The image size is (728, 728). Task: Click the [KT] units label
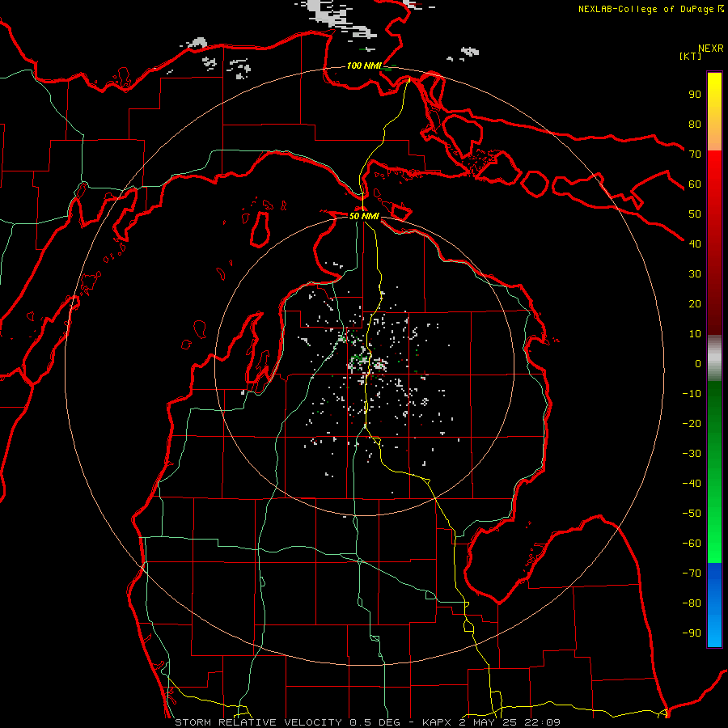(691, 56)
